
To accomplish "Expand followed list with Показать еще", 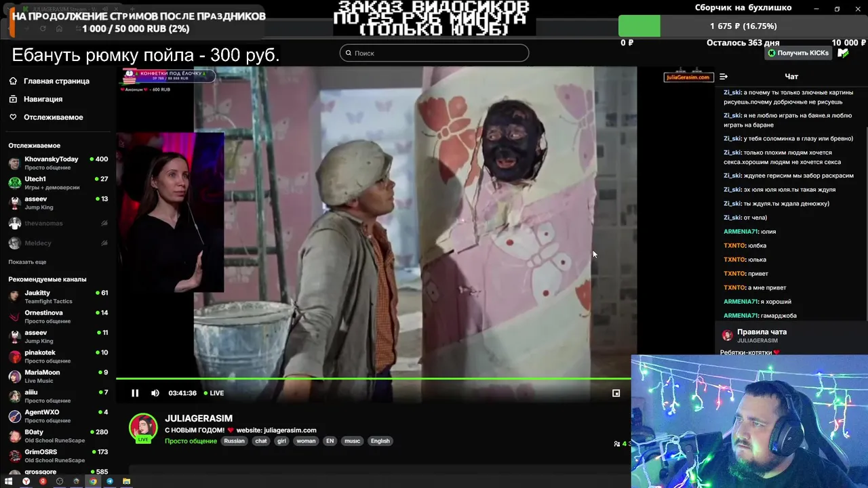I will pos(27,262).
